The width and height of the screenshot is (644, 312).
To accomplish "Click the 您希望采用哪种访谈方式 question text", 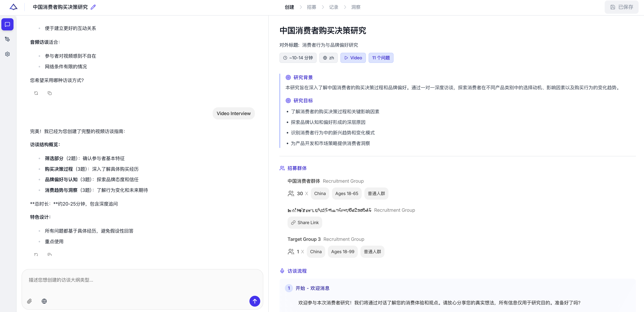I will click(57, 80).
